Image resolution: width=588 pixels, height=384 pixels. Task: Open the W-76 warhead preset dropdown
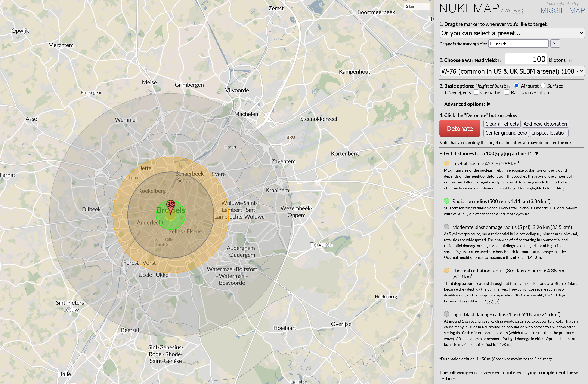click(x=512, y=71)
